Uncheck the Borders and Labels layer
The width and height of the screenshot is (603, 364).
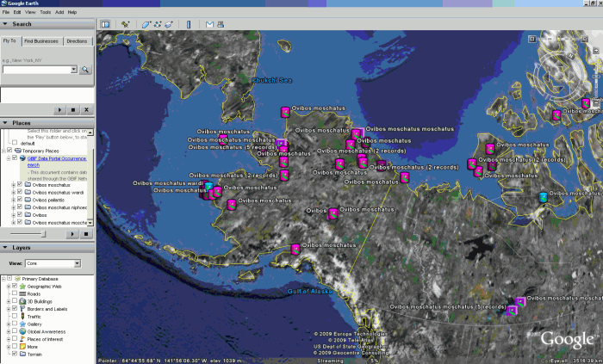tap(15, 309)
